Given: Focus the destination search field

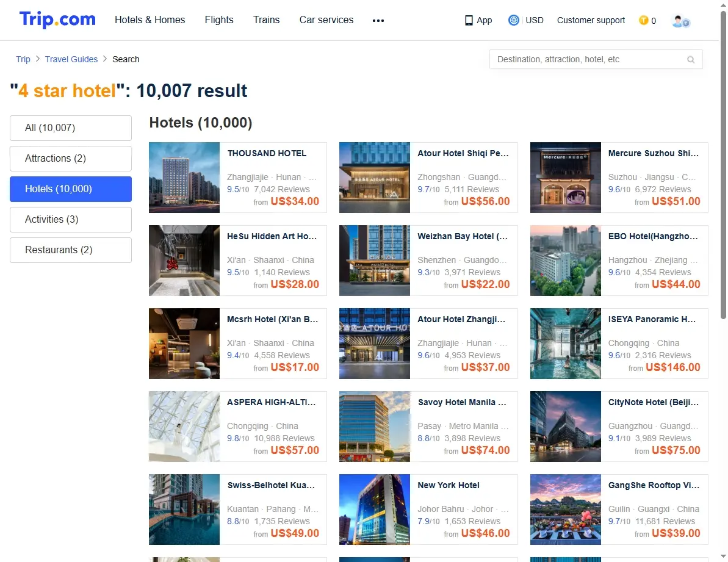Looking at the screenshot, I should pyautogui.click(x=596, y=59).
